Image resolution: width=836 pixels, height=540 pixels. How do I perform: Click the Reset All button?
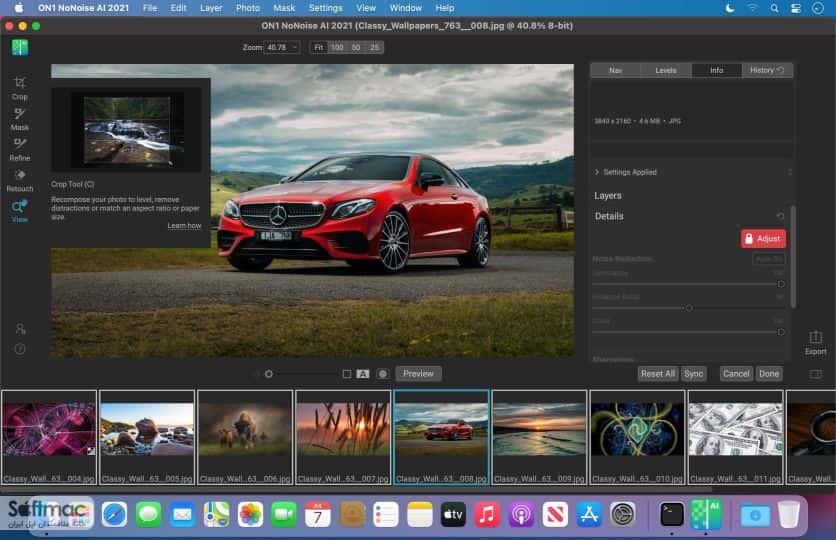point(657,374)
